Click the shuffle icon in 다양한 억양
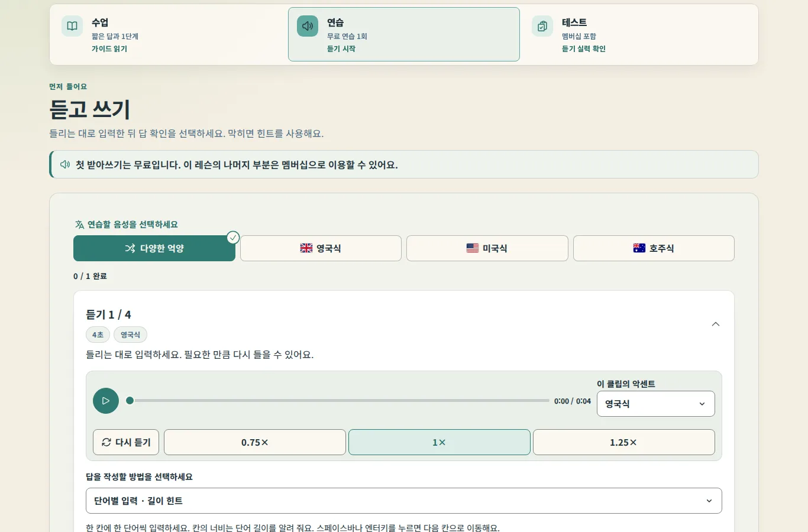This screenshot has height=532, width=808. (x=130, y=248)
